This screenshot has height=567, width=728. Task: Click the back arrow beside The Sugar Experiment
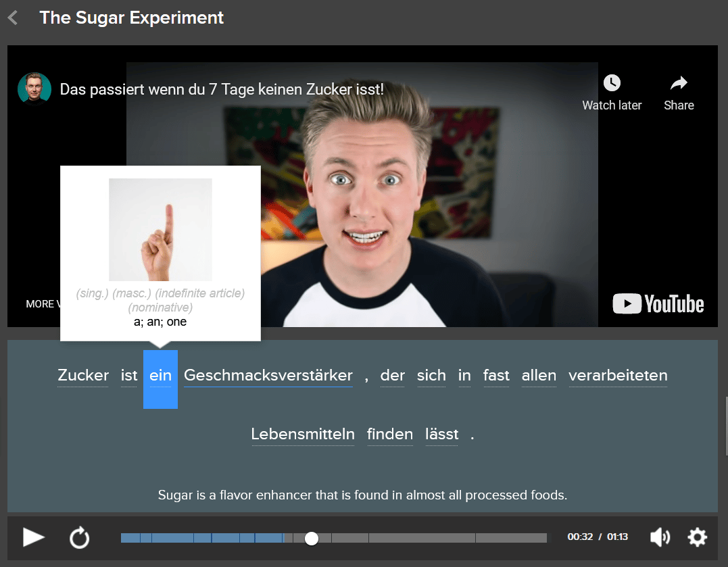pos(13,18)
